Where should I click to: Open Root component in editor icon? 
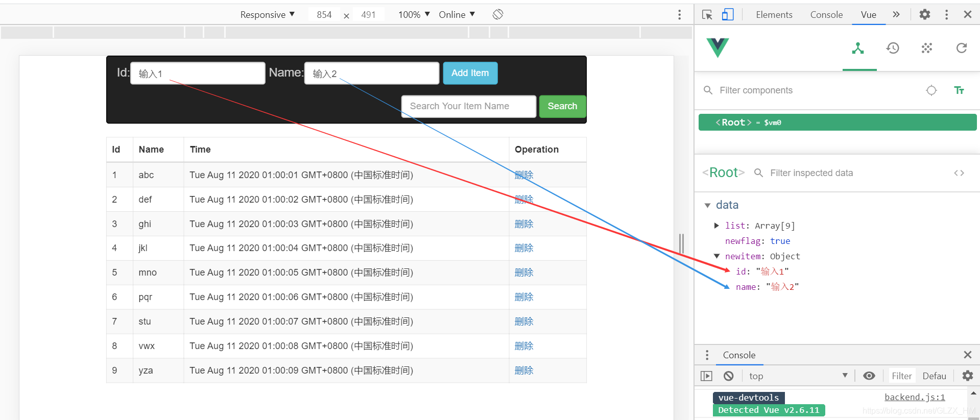(x=959, y=173)
